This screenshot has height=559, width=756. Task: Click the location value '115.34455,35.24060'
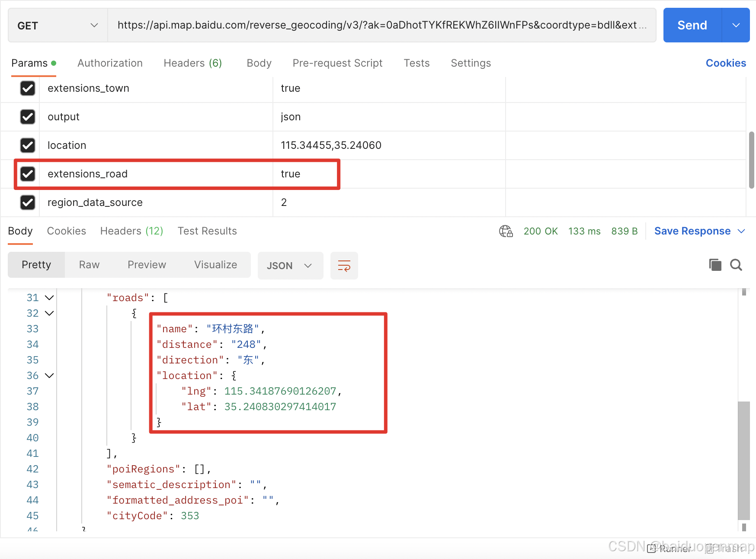[331, 145]
